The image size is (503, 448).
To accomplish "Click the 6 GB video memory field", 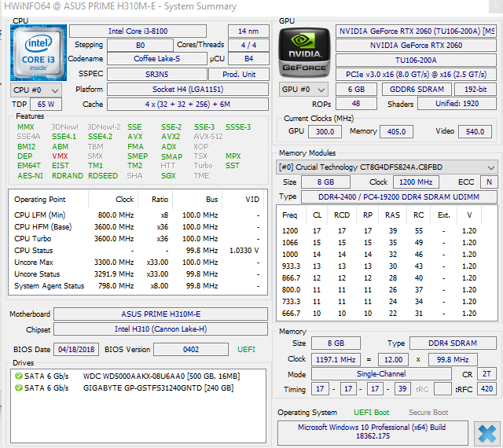I will pyautogui.click(x=356, y=90).
